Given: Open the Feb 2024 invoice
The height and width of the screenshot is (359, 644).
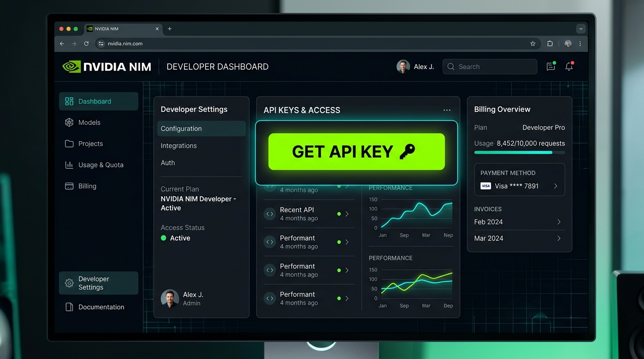Looking at the screenshot, I should pos(520,222).
